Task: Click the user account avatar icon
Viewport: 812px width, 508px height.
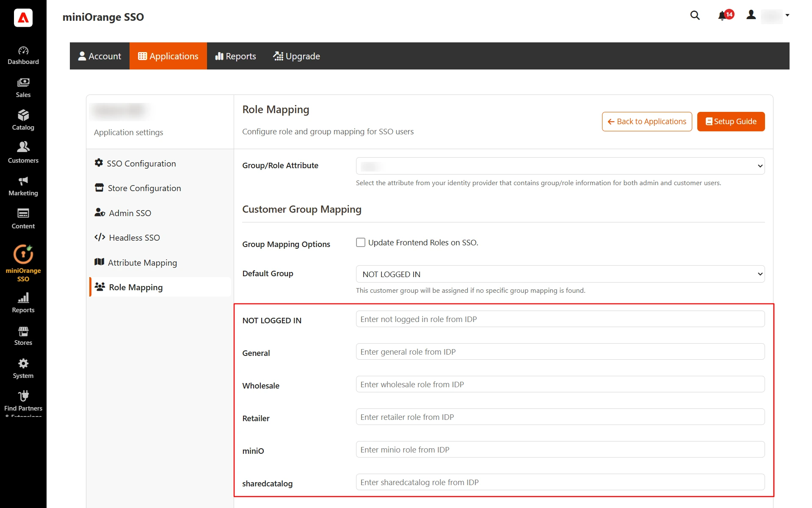Action: point(751,15)
